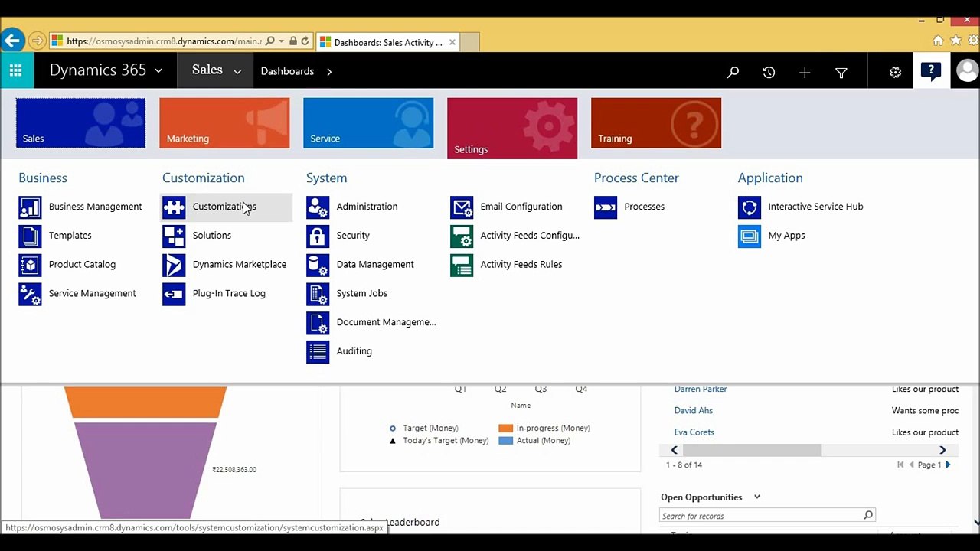Close the Dashboards browser tab
Image resolution: width=980 pixels, height=551 pixels.
click(452, 42)
